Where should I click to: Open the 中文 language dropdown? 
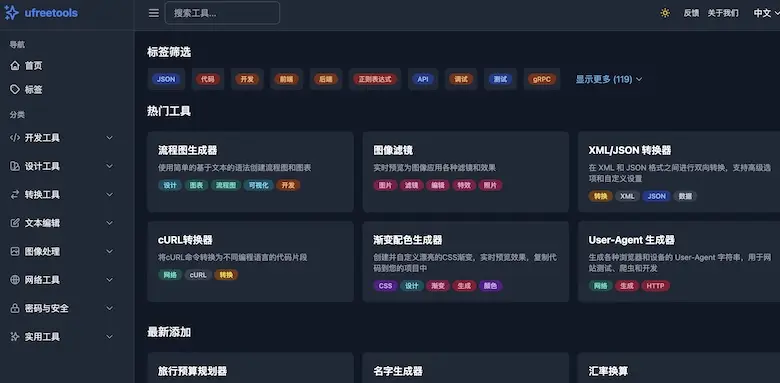coord(767,13)
